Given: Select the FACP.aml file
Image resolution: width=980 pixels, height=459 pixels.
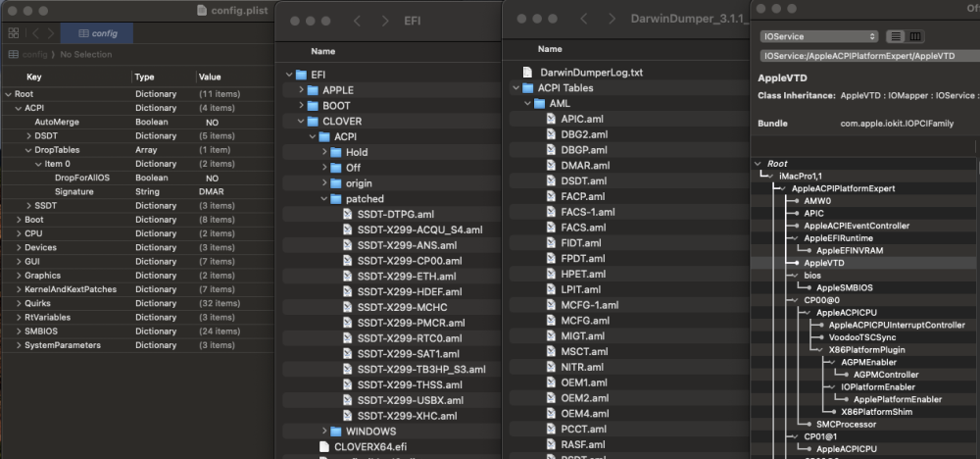Looking at the screenshot, I should [x=583, y=196].
